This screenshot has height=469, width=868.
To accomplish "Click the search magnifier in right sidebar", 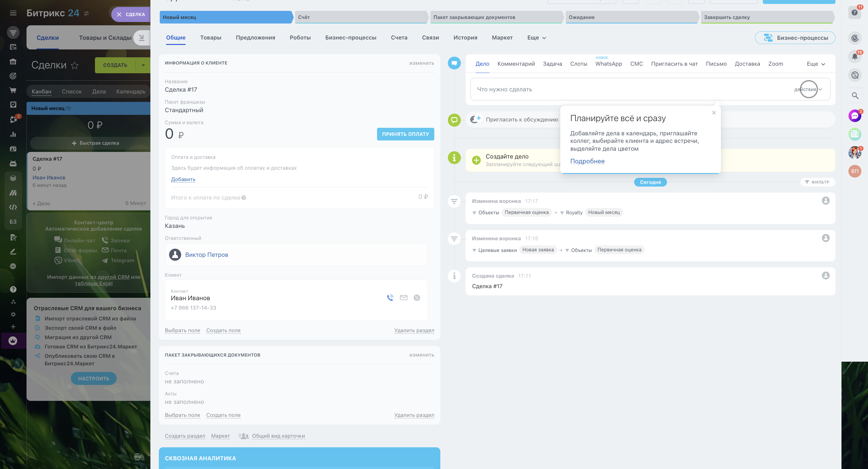I will tap(855, 96).
